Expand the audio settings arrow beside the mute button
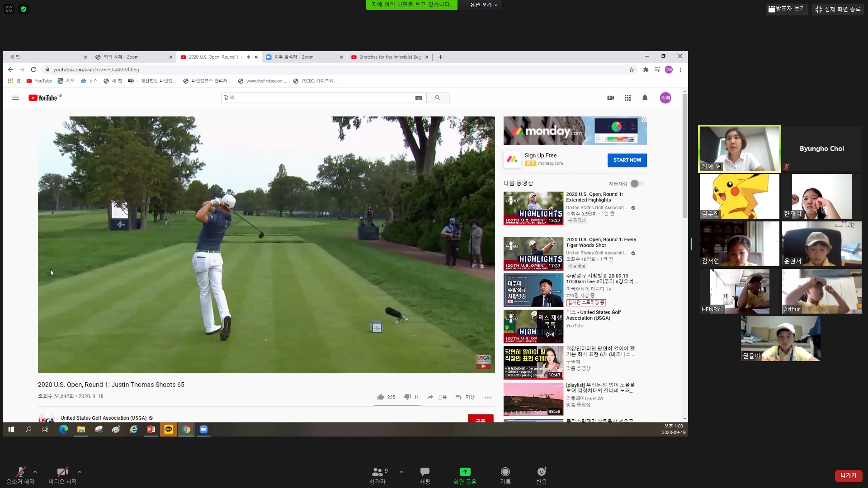This screenshot has width=868, height=488. [x=35, y=472]
